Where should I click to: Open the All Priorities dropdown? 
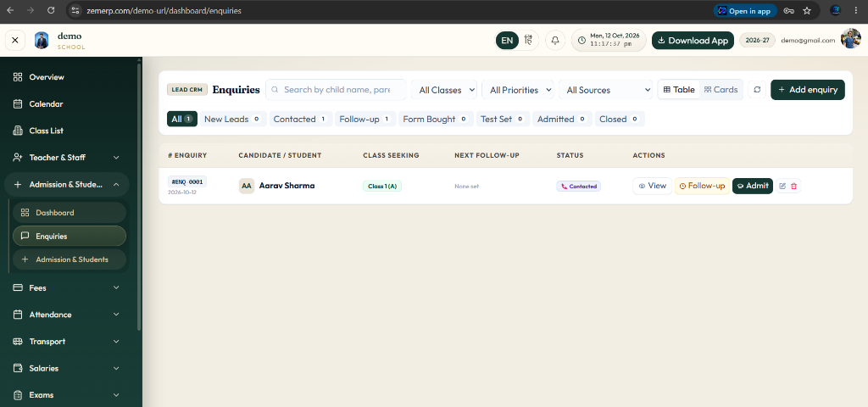(518, 90)
